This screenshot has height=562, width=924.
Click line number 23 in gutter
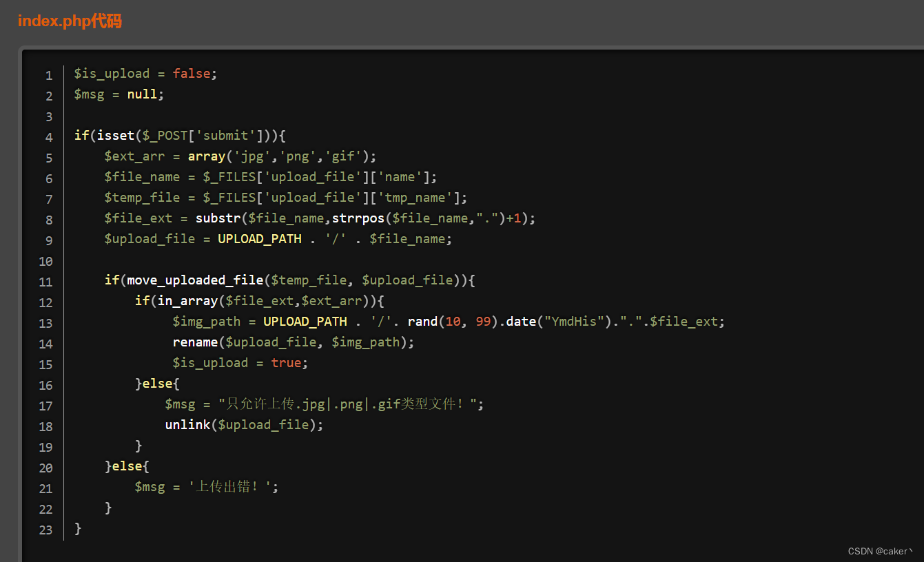tap(46, 530)
